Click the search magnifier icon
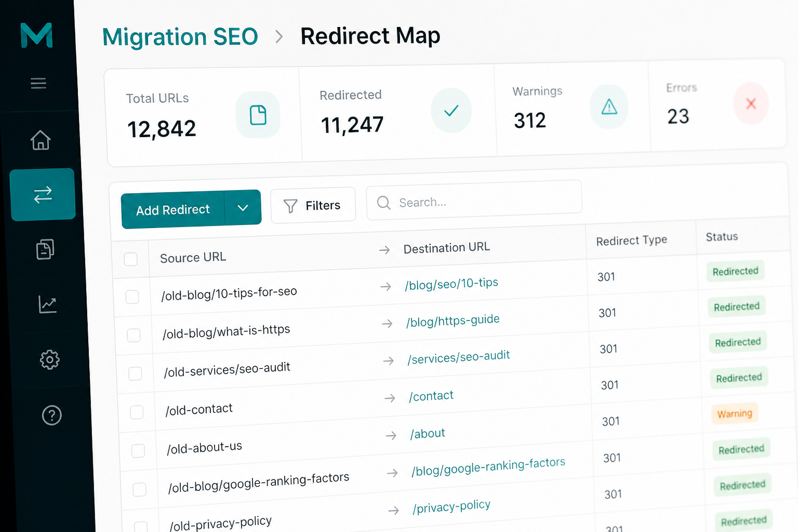This screenshot has height=532, width=798. [x=384, y=203]
